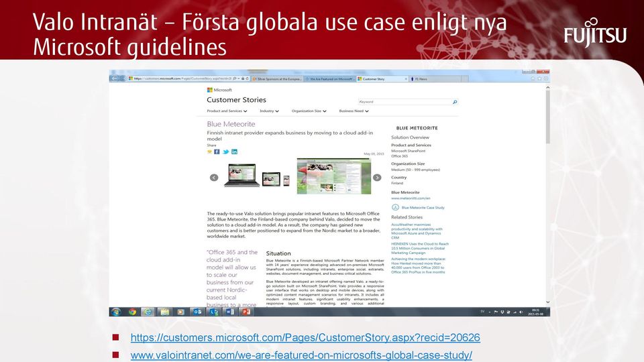644x362 pixels.
Task: Expand the Organization Size dropdown
Action: pos(309,111)
